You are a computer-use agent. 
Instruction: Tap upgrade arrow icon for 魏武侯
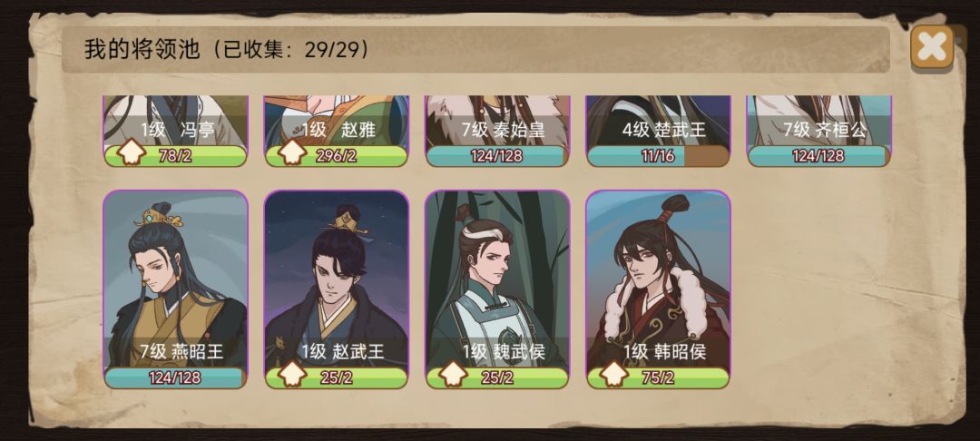point(453,375)
